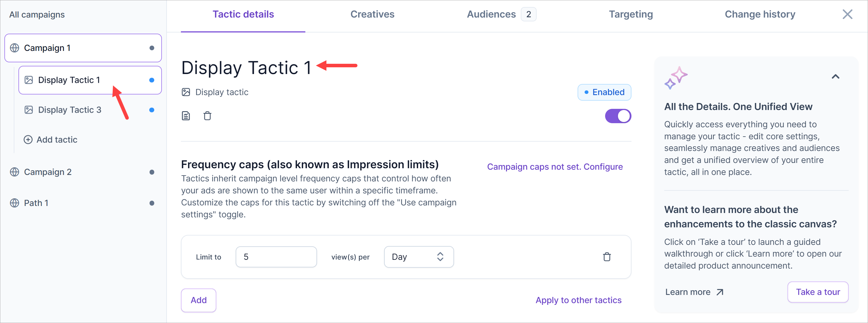Click the tactic notes document icon
This screenshot has width=868, height=323.
(186, 116)
